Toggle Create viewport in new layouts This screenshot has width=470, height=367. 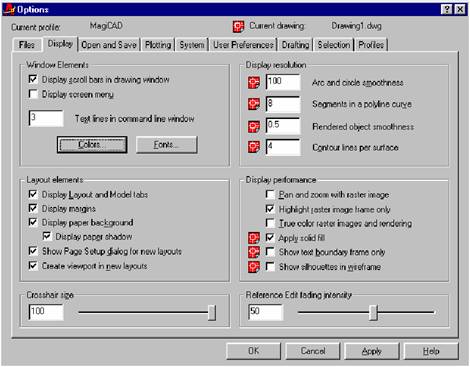tap(33, 266)
